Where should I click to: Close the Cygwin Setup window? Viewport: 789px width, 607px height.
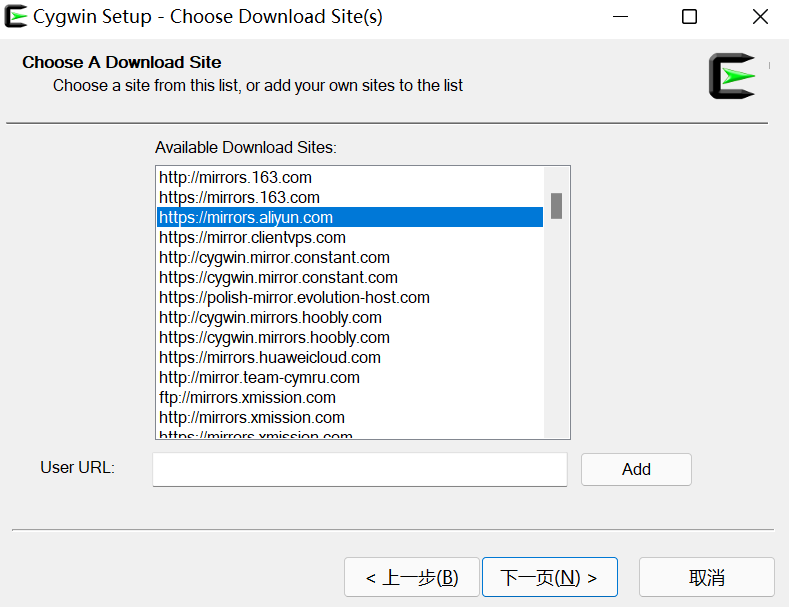tap(760, 17)
